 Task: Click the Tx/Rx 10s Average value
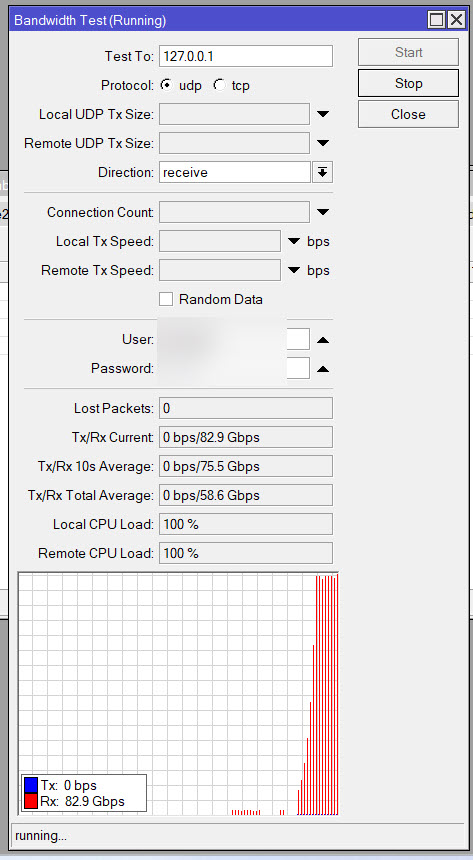tap(246, 466)
